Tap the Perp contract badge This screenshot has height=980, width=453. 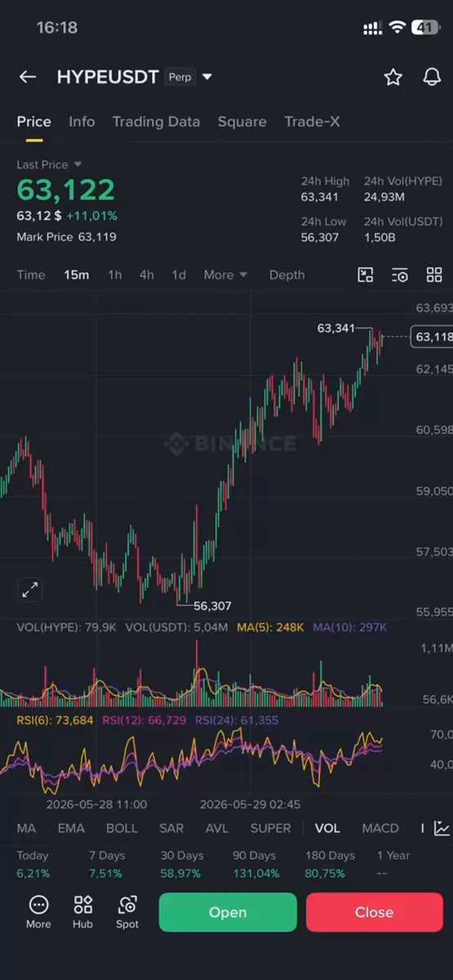click(180, 77)
